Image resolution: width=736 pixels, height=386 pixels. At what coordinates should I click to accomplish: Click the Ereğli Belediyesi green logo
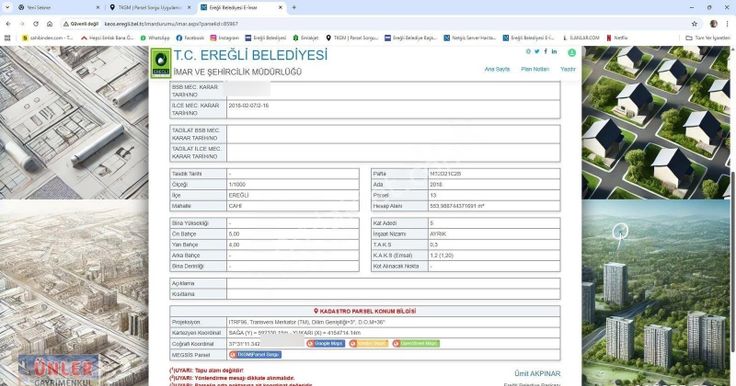pyautogui.click(x=161, y=63)
